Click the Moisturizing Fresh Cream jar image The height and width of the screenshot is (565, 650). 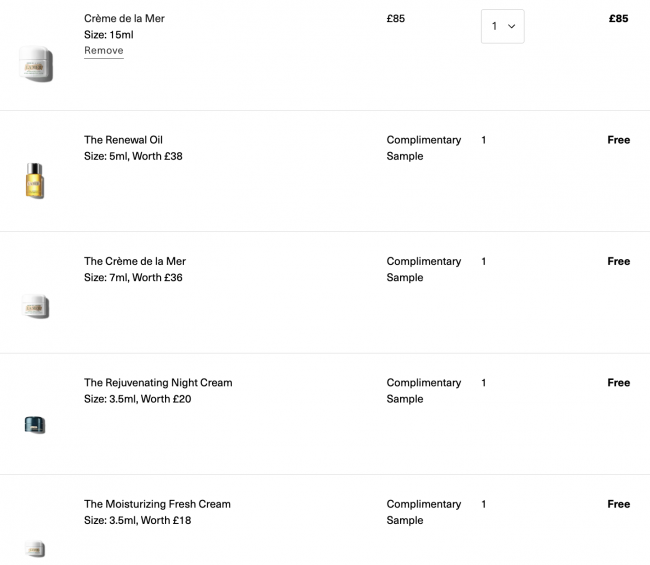pyautogui.click(x=35, y=549)
